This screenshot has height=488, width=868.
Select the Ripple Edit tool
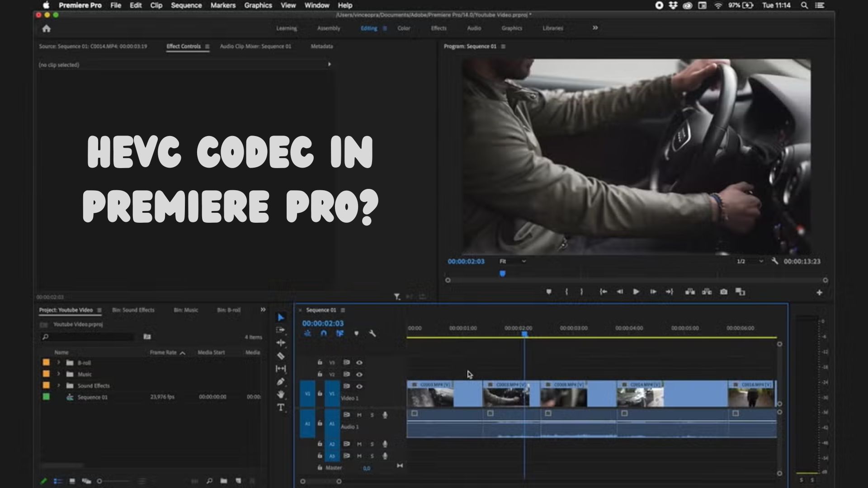click(x=280, y=343)
